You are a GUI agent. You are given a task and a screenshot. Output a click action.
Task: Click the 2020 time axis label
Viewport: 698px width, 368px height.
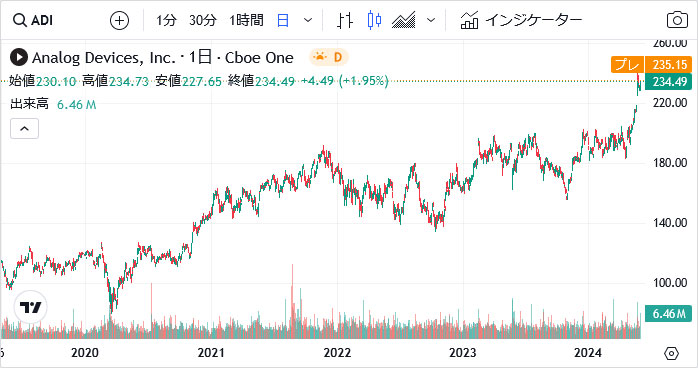(x=85, y=353)
